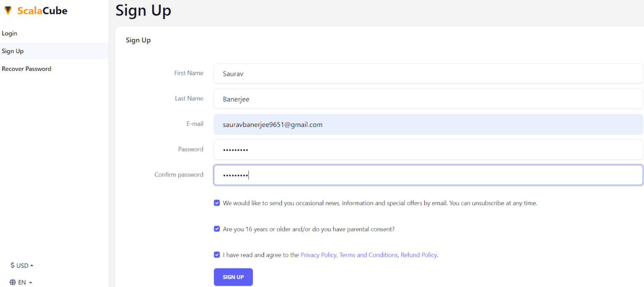The width and height of the screenshot is (644, 287).
Task: Open the Terms and Conditions link
Action: click(369, 255)
